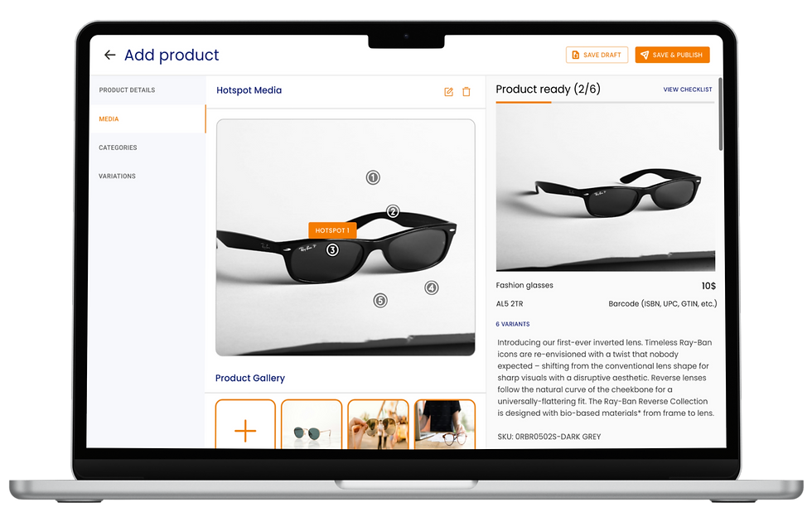Go back using the left arrow icon

(109, 55)
